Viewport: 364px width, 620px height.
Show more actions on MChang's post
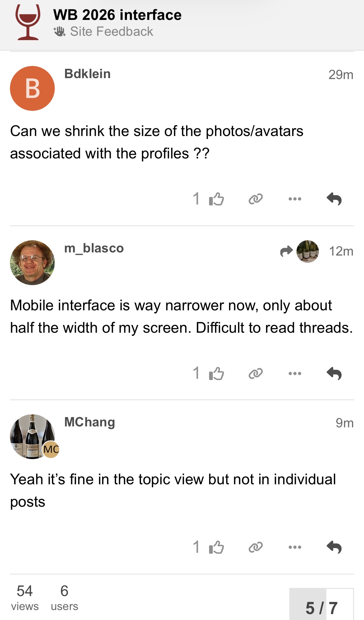(x=295, y=547)
